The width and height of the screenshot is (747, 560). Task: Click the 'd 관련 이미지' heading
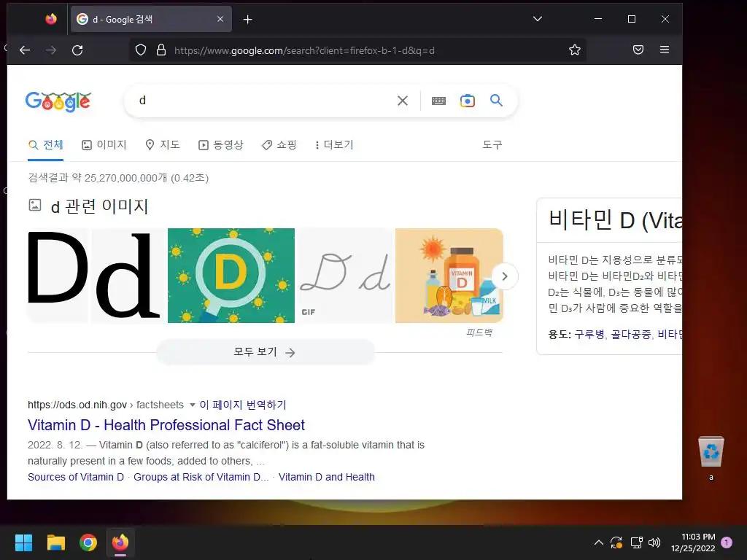tap(99, 206)
